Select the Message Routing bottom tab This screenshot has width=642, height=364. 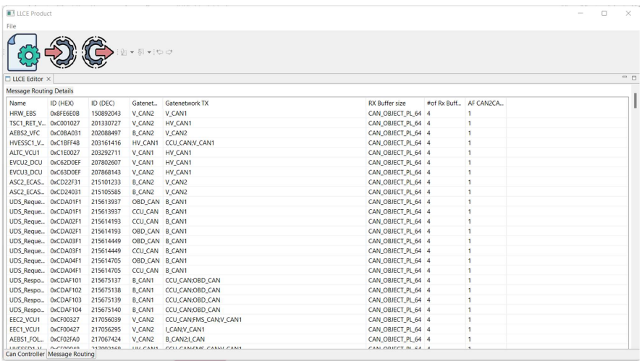click(71, 354)
